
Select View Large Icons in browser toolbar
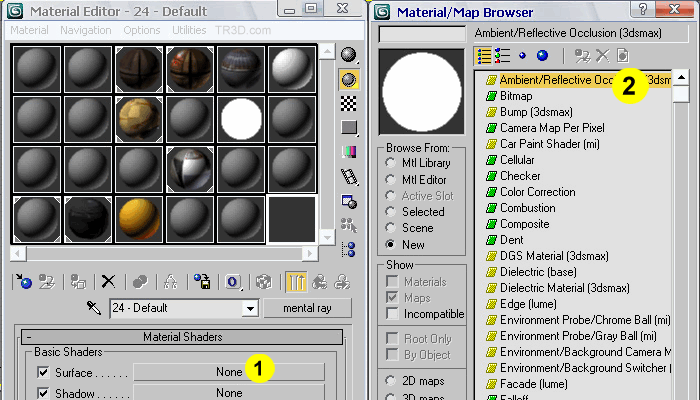(x=541, y=55)
